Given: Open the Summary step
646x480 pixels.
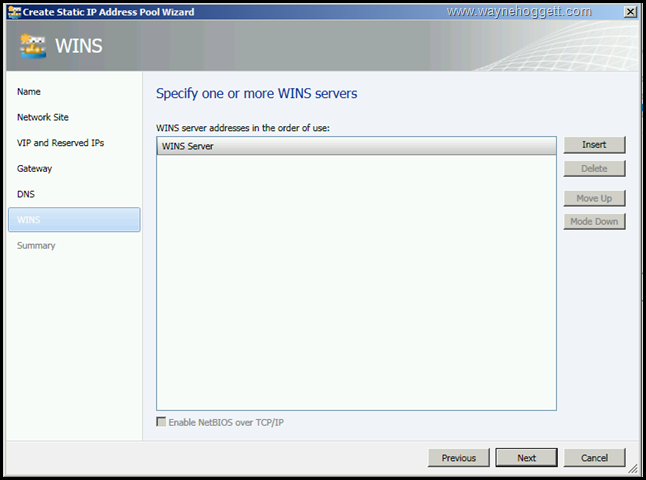Looking at the screenshot, I should (36, 246).
